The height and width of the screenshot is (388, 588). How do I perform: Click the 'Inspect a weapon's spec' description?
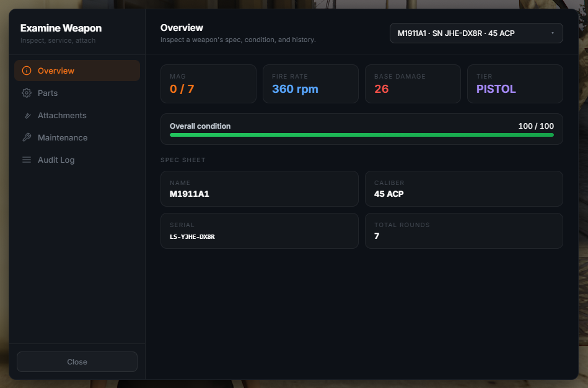tap(238, 40)
